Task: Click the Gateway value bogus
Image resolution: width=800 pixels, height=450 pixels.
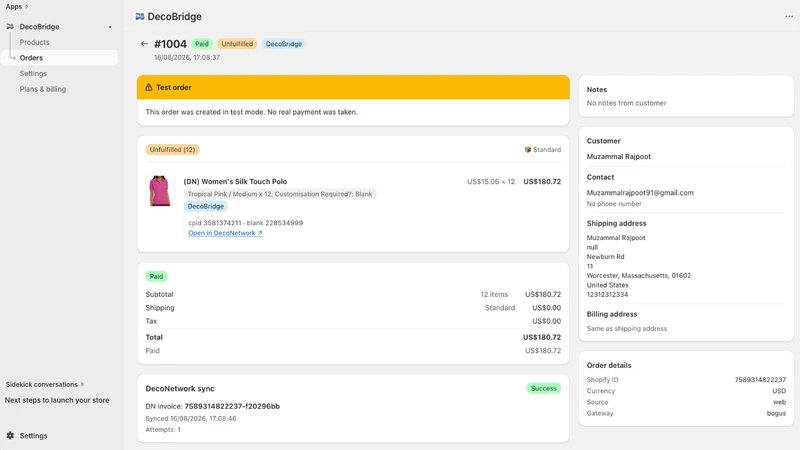Action: (776, 413)
